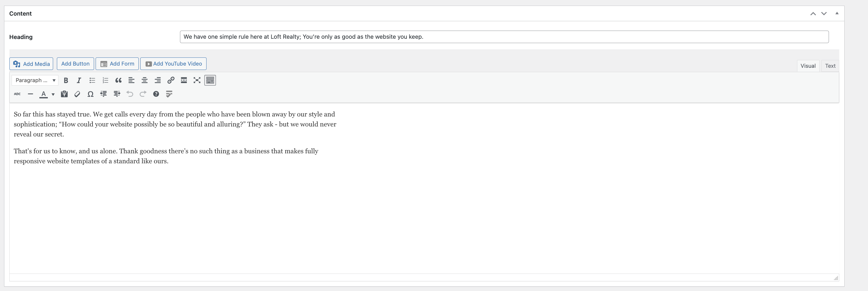Click the last toolbar icon in second row
This screenshot has width=868, height=291.
[x=169, y=94]
